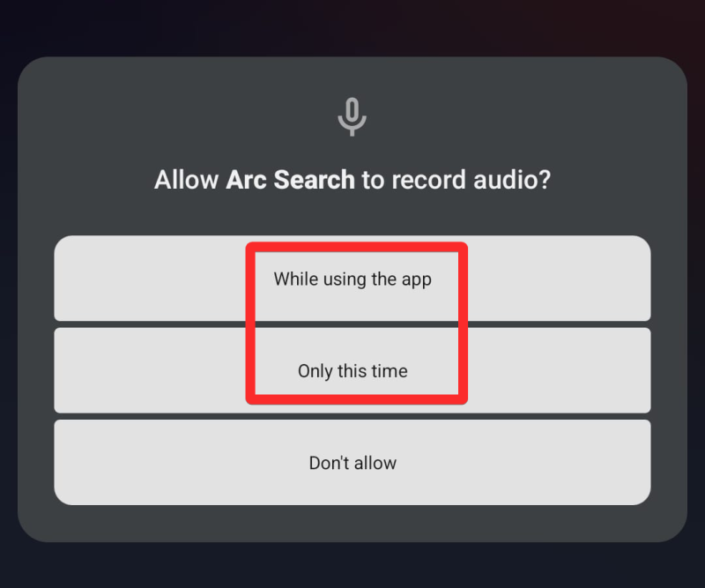Click the gray mic glyph above the title
Image resolution: width=705 pixels, height=588 pixels.
(x=352, y=116)
